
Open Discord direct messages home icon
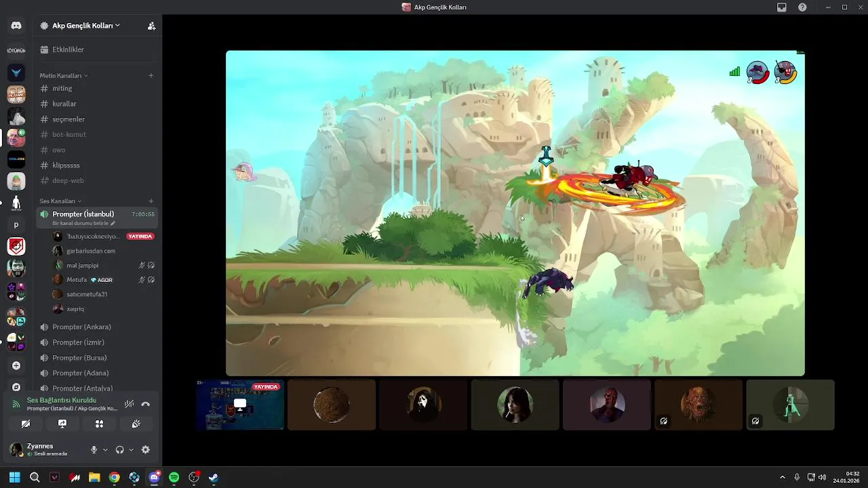click(16, 26)
